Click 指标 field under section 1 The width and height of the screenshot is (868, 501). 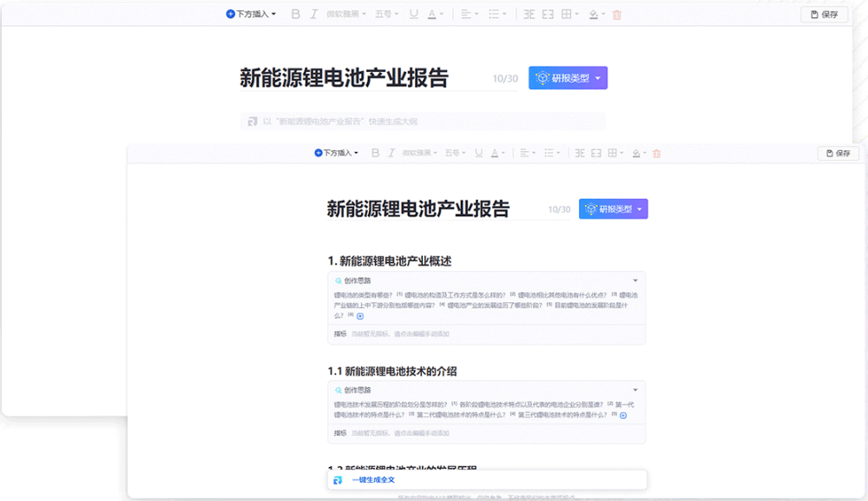(487, 333)
